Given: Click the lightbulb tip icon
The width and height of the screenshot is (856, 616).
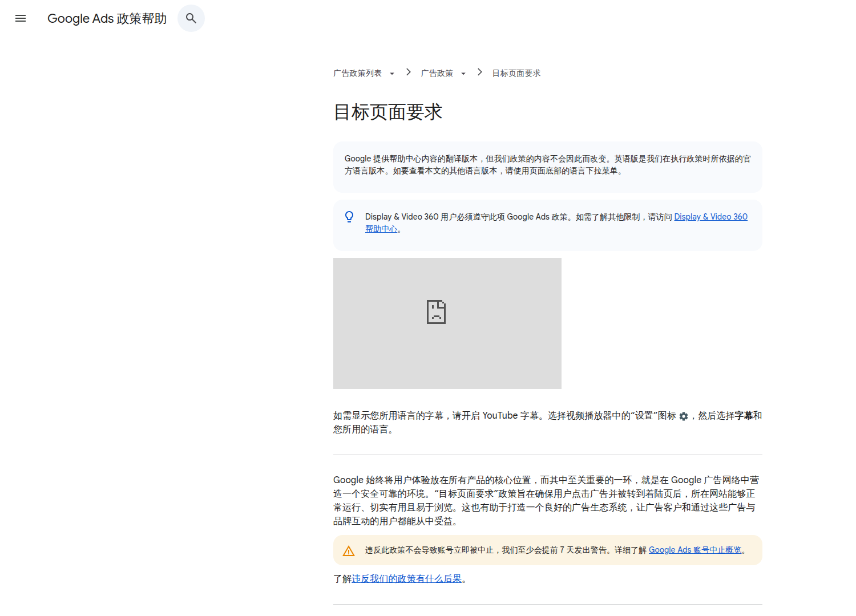Looking at the screenshot, I should coord(349,217).
